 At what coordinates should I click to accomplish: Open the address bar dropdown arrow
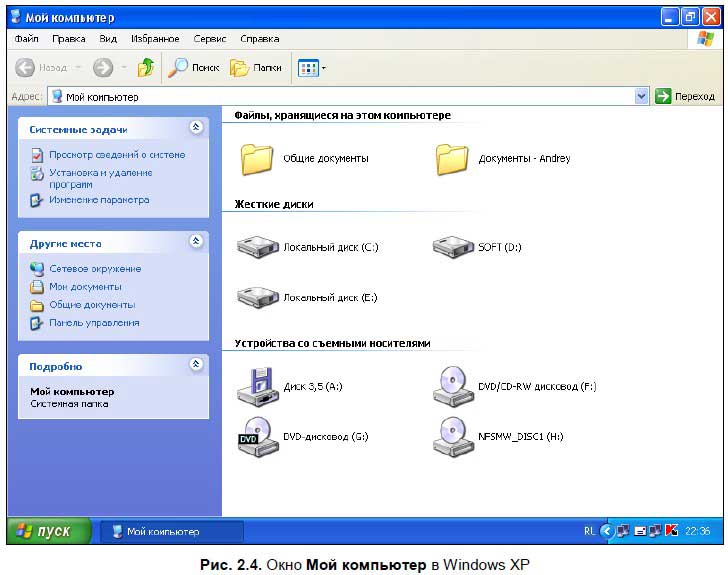[x=642, y=97]
